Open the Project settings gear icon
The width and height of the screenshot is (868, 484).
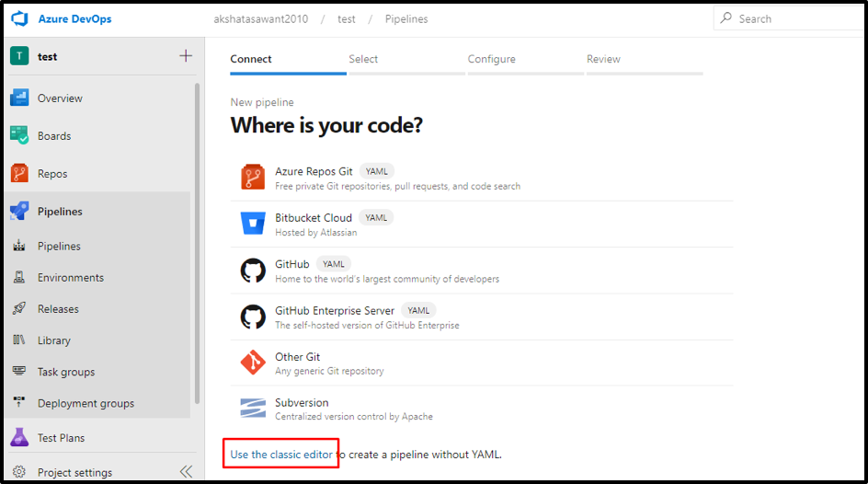click(19, 472)
